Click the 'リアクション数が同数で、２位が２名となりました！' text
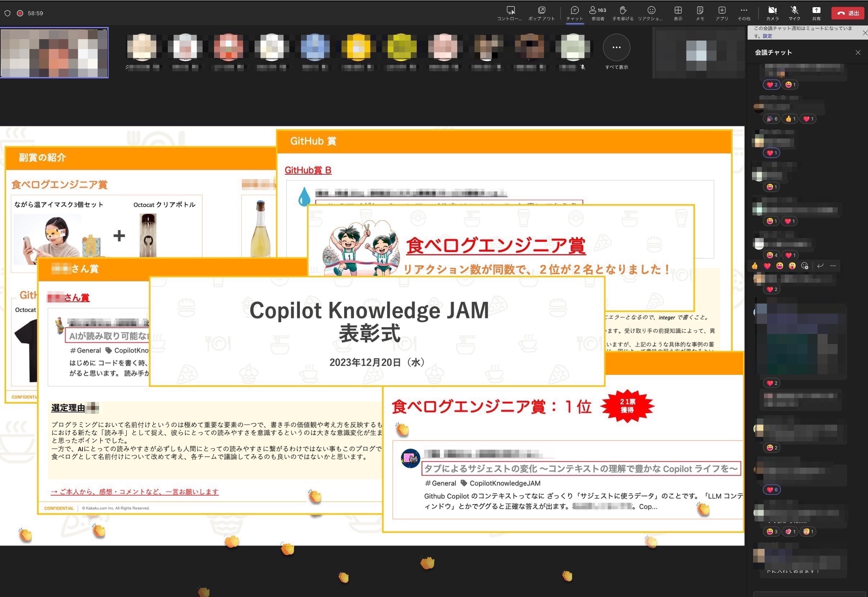 [536, 269]
